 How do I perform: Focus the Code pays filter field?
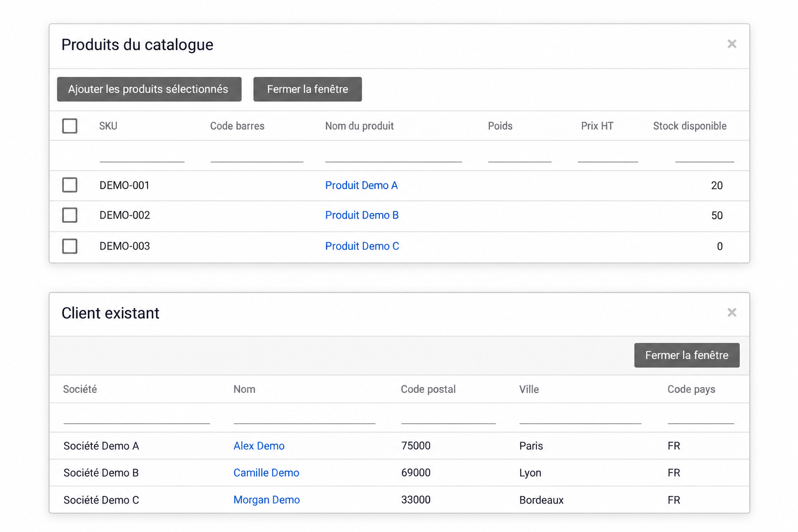coord(701,417)
